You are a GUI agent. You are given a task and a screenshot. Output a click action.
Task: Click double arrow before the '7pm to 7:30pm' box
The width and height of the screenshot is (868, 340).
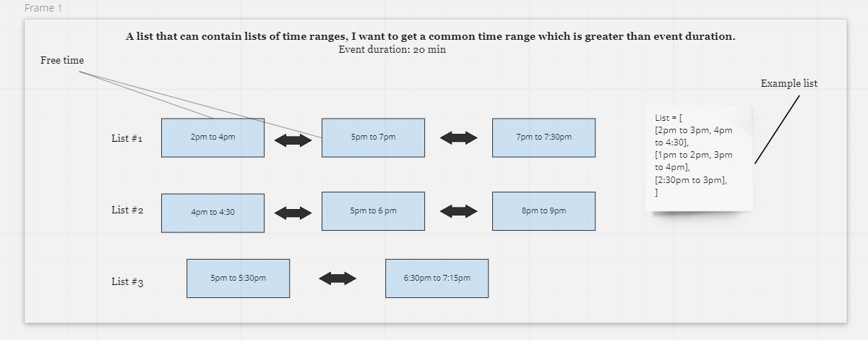459,137
